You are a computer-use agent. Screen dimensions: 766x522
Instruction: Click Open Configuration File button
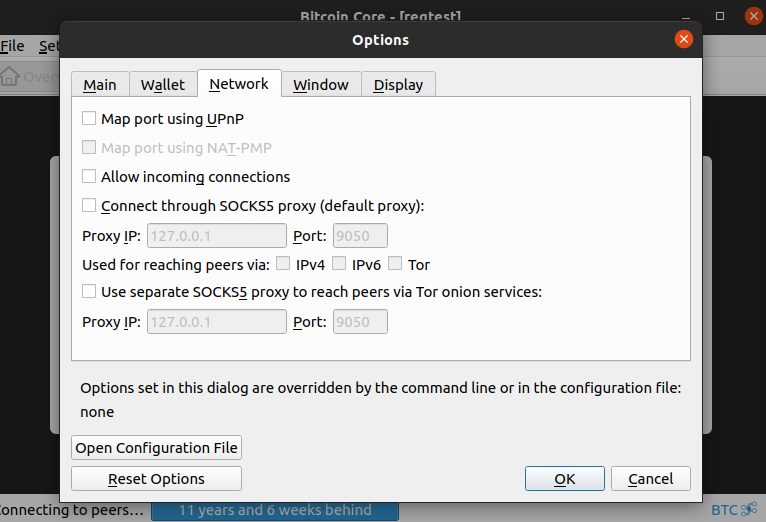click(x=157, y=447)
